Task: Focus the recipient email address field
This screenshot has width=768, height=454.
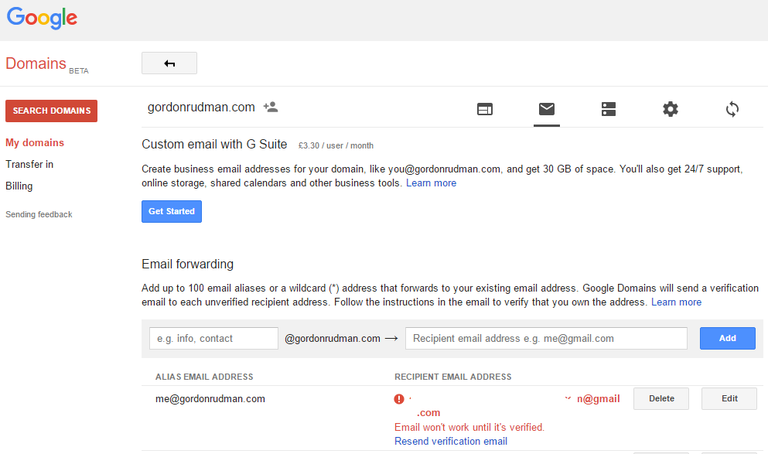Action: coord(546,338)
